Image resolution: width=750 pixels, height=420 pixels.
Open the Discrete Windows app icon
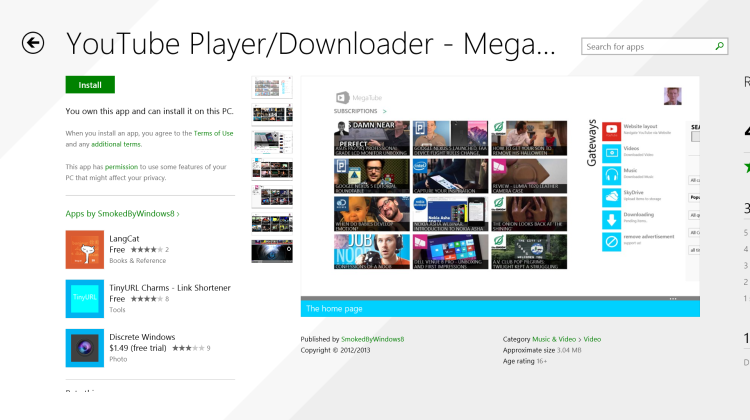(85, 348)
